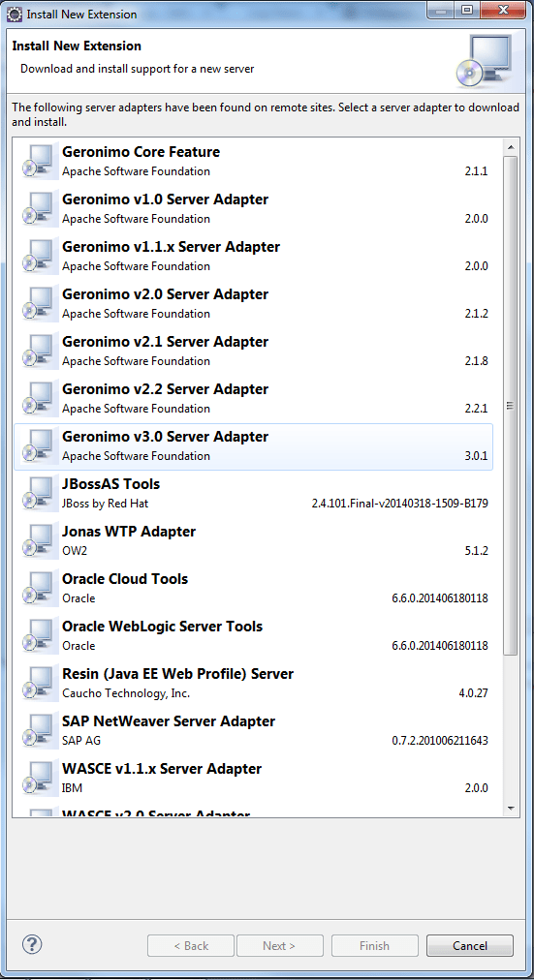Screen dimensions: 534x980
Task: Click the Geronimo v1.0 Server Adapter icon
Action: point(39,209)
